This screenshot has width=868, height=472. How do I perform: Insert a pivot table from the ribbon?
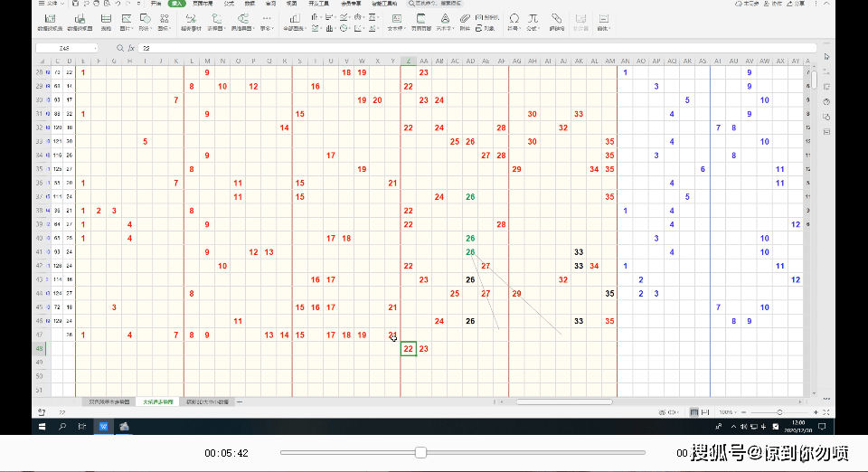point(50,21)
